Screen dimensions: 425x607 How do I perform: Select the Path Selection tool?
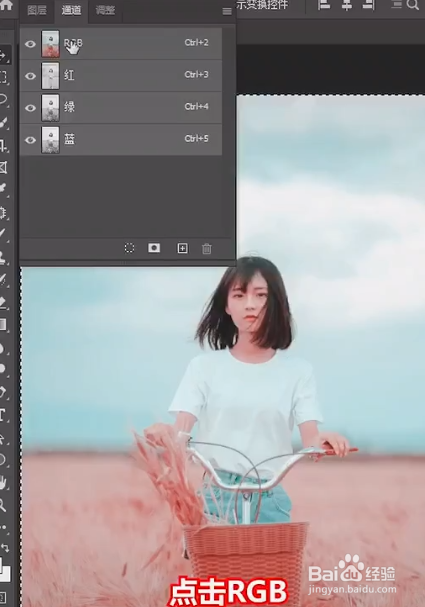(x=2, y=438)
